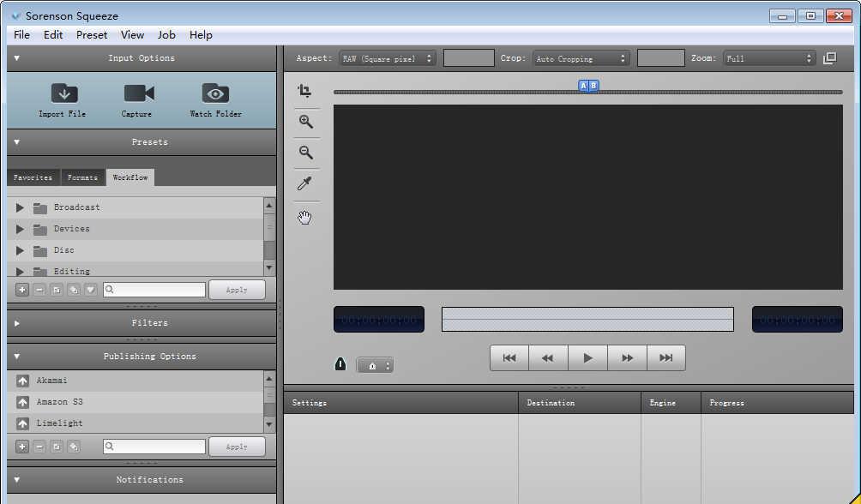Click the scrub track below the preview
The height and width of the screenshot is (504, 861).
coord(587,319)
